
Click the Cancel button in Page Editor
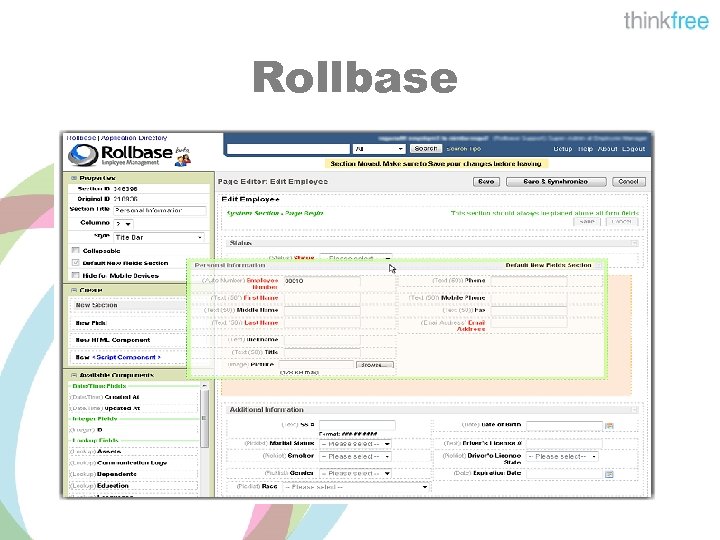pos(629,181)
